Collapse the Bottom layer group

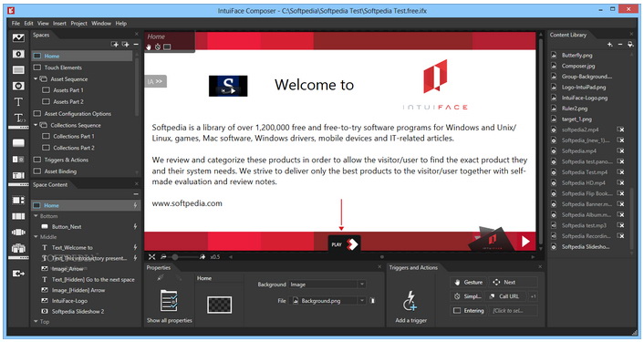point(36,216)
